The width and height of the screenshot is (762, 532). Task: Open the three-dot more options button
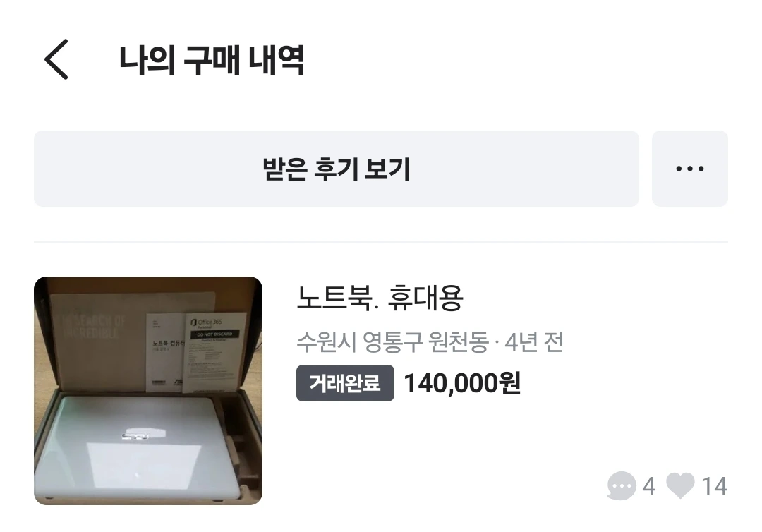pyautogui.click(x=689, y=169)
